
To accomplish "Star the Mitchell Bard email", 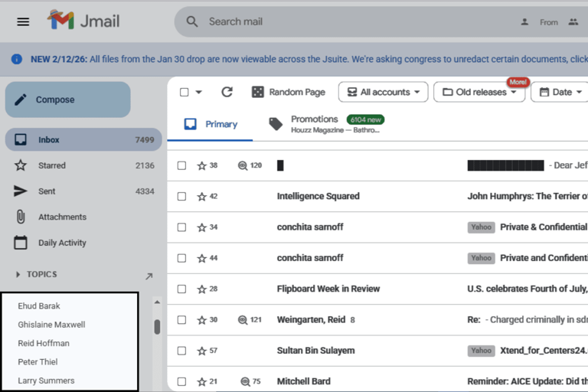I will [202, 382].
